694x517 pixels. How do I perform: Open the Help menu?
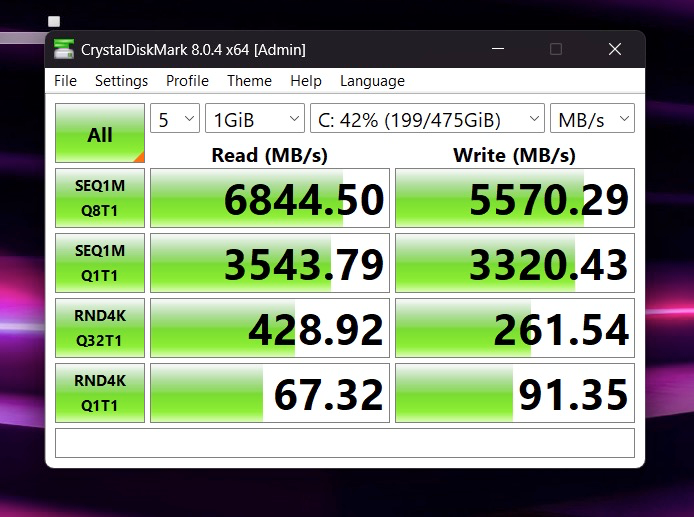[306, 81]
